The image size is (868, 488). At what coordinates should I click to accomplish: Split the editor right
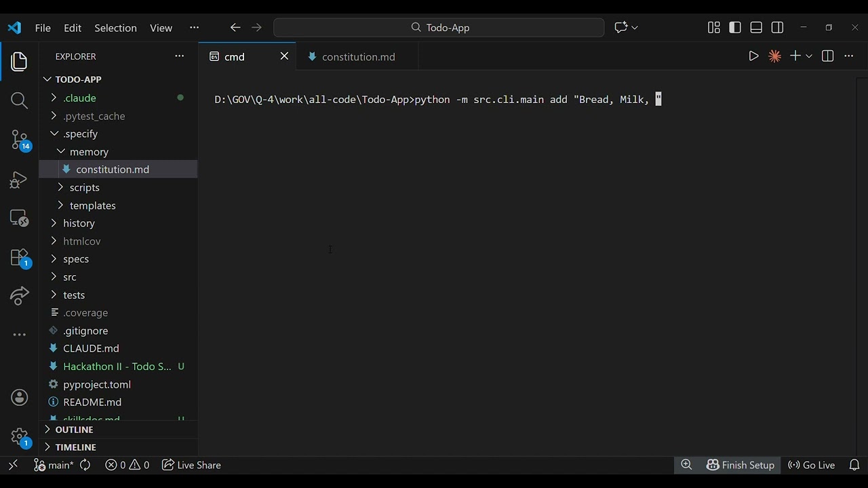click(827, 56)
